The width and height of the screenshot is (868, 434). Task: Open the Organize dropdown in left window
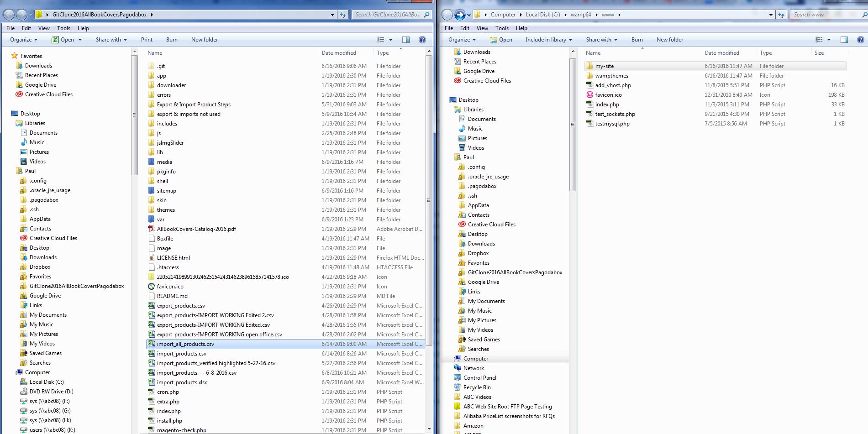pos(24,40)
